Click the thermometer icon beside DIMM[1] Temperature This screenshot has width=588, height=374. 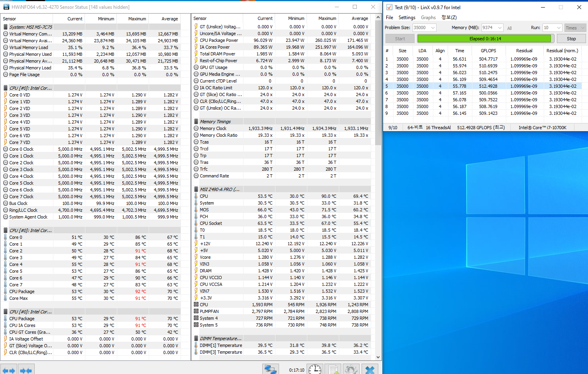196,345
